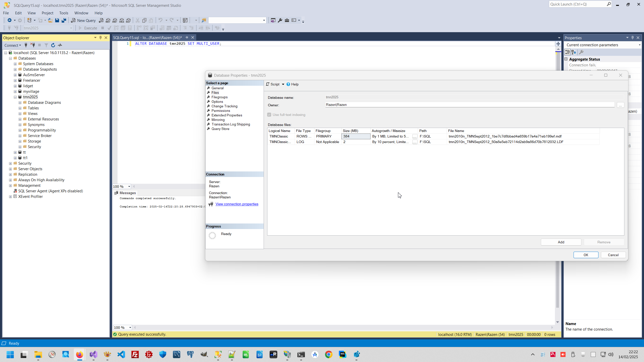This screenshot has width=644, height=362.
Task: Open the Help icon in Database Properties
Action: click(x=288, y=84)
